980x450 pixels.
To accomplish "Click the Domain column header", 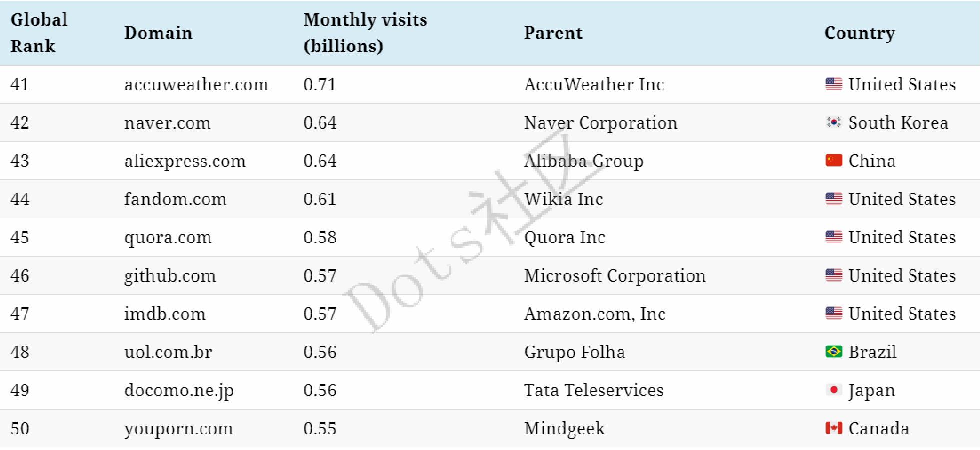I will pyautogui.click(x=158, y=33).
